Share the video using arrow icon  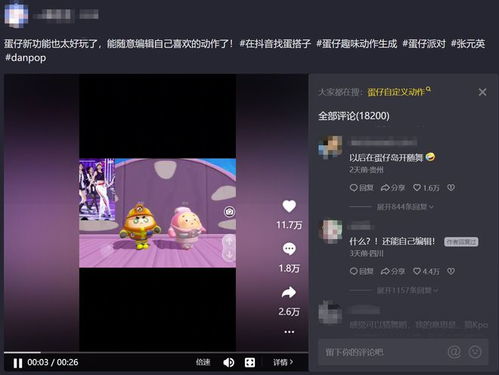(x=289, y=293)
